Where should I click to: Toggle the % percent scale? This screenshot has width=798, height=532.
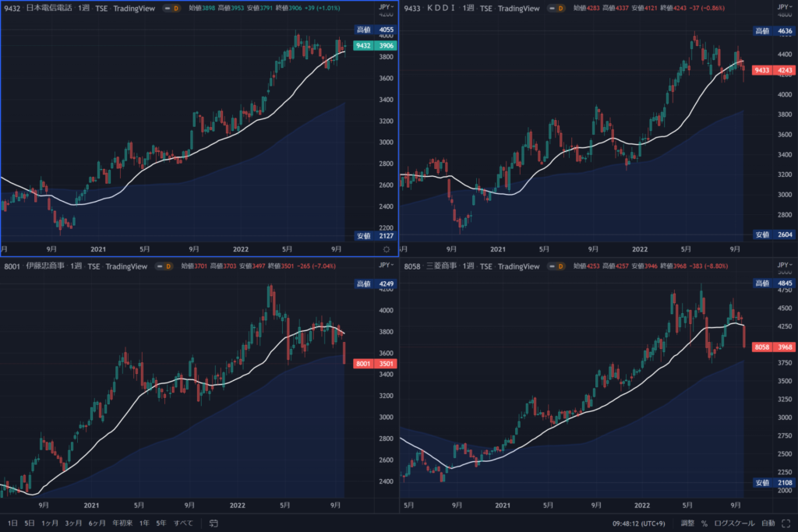pos(704,523)
